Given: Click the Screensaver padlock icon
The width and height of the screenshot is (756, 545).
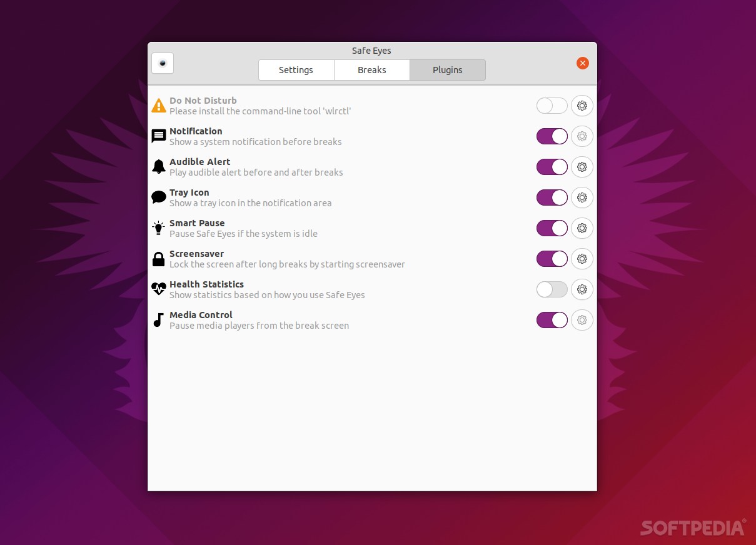Looking at the screenshot, I should pyautogui.click(x=158, y=258).
